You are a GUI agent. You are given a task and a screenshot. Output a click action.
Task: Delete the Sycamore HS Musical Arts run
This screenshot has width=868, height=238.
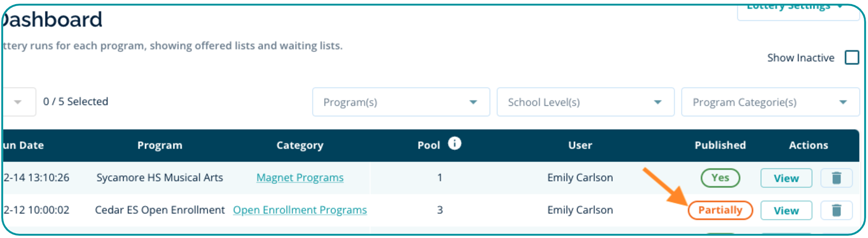click(x=836, y=178)
